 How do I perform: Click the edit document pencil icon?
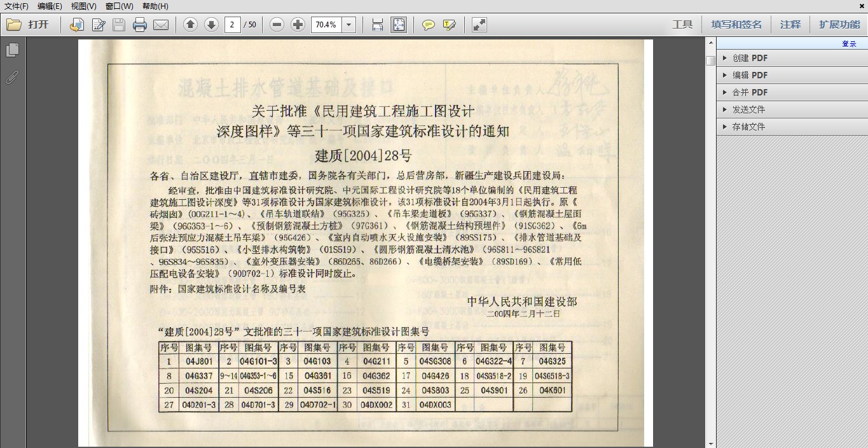click(99, 25)
